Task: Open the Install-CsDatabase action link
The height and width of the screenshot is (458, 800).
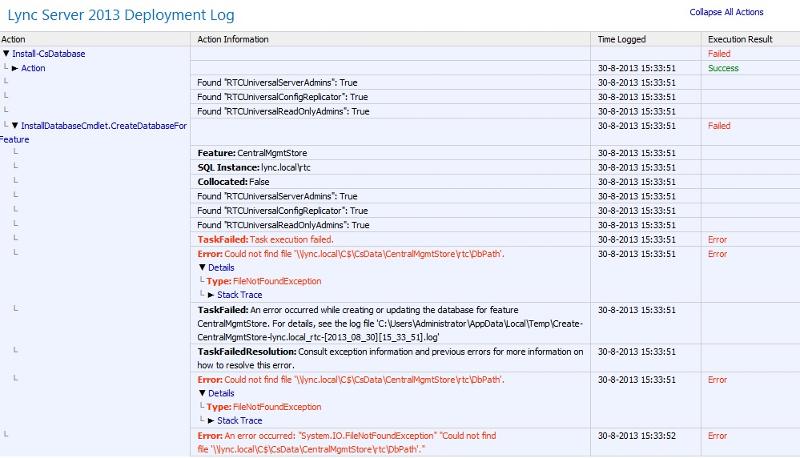Action: pyautogui.click(x=48, y=54)
